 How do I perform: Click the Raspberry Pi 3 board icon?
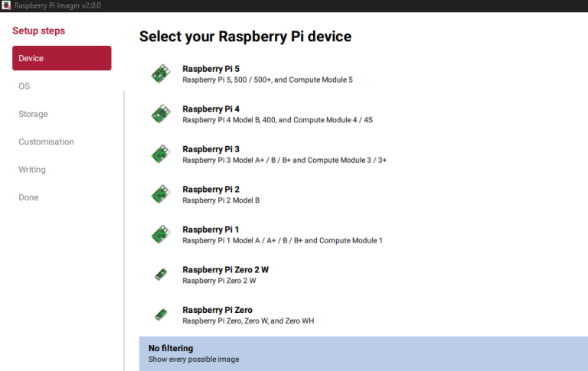pos(161,154)
